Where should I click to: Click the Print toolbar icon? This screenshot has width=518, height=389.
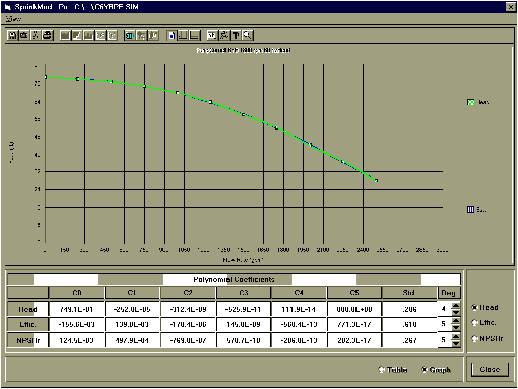[47, 35]
